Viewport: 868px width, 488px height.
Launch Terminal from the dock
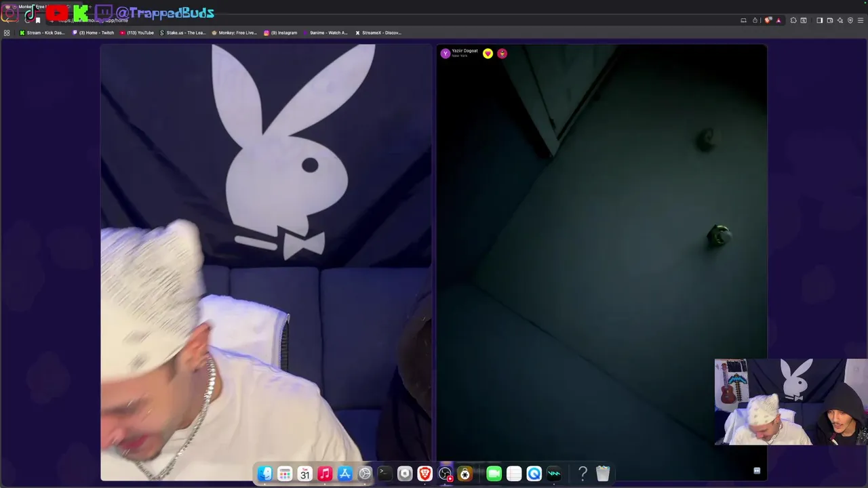pos(384,474)
